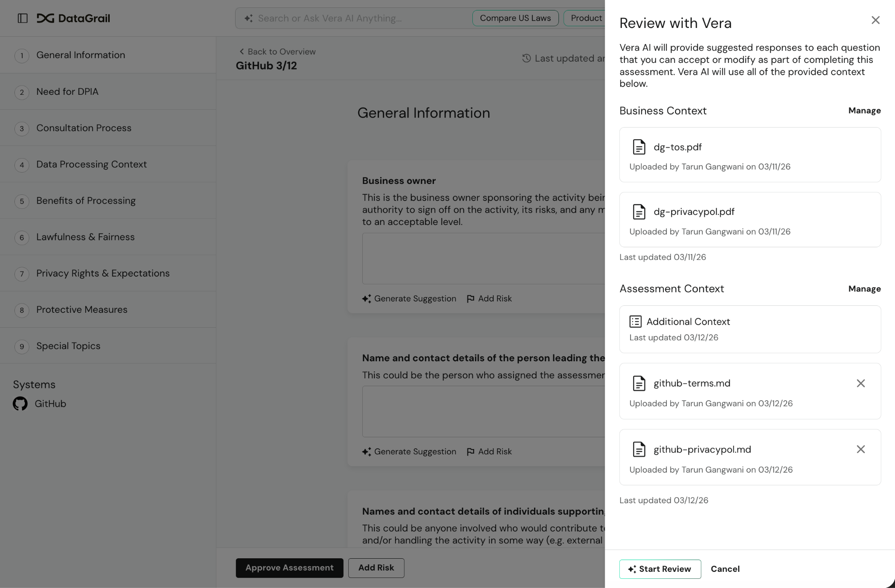Switch to Data Processing Context step
The height and width of the screenshot is (588, 895).
point(91,164)
